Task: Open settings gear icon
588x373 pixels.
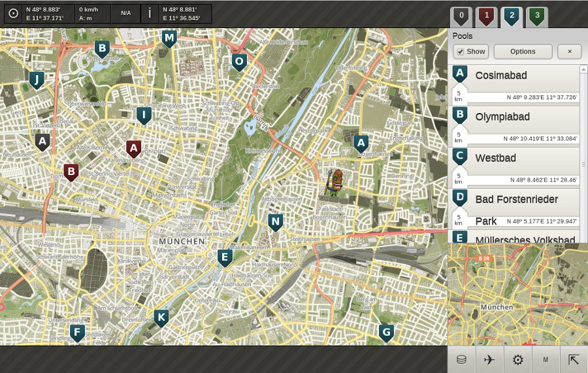Action: pos(518,360)
